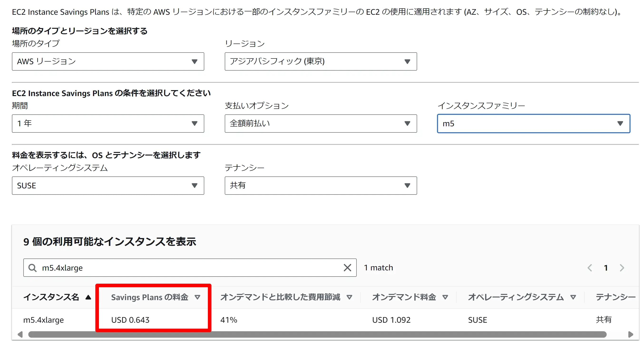Open the テナンシー dropdown showing 共有
This screenshot has width=644, height=341.
(321, 185)
